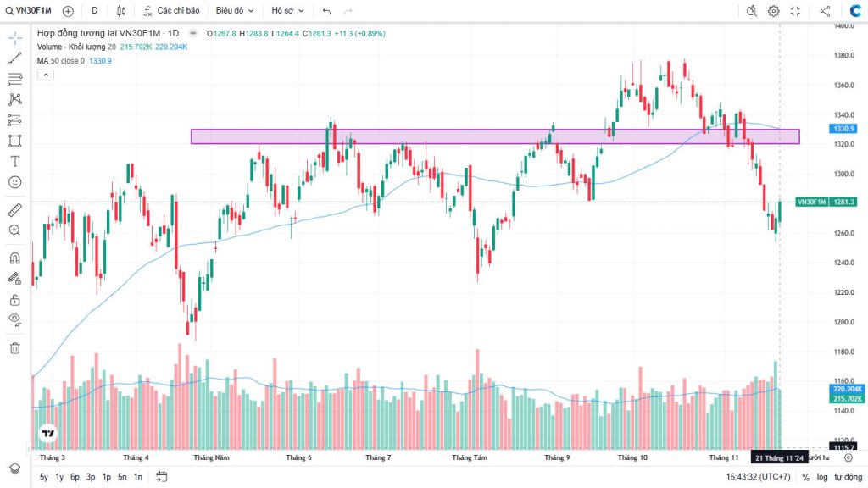Click the 6p time range button

pos(75,477)
